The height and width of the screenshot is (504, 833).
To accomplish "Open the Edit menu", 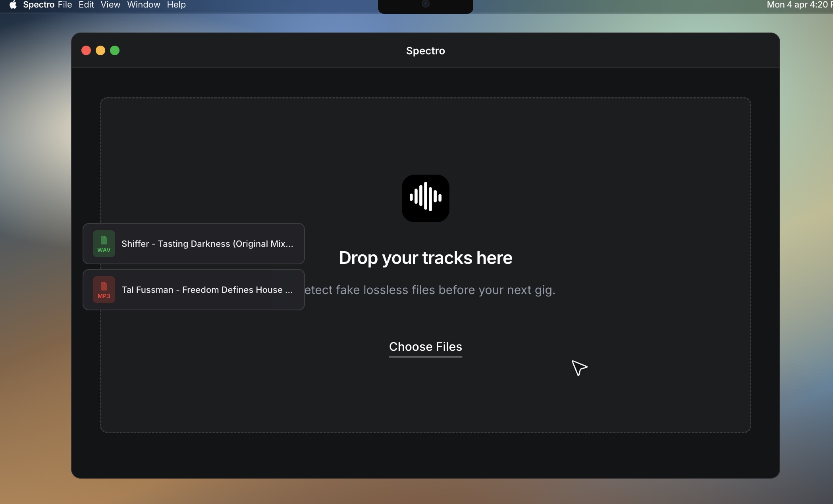I will (86, 5).
